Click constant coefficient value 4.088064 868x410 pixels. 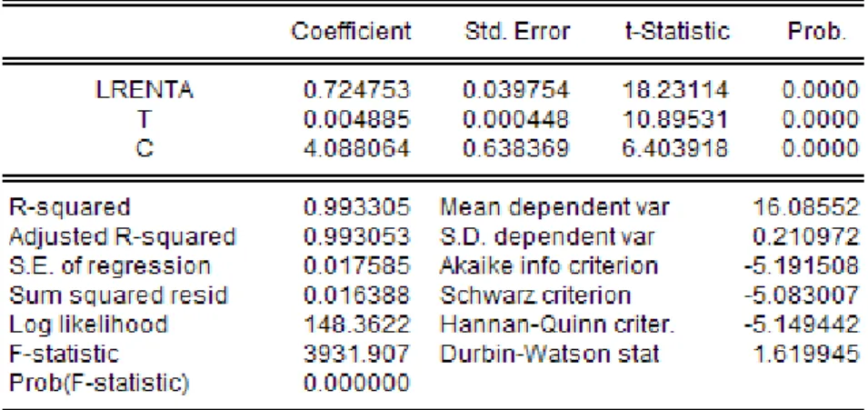coord(356,148)
